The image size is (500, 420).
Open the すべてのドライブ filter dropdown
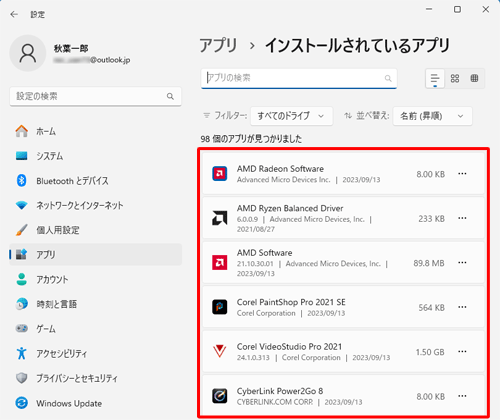[291, 116]
